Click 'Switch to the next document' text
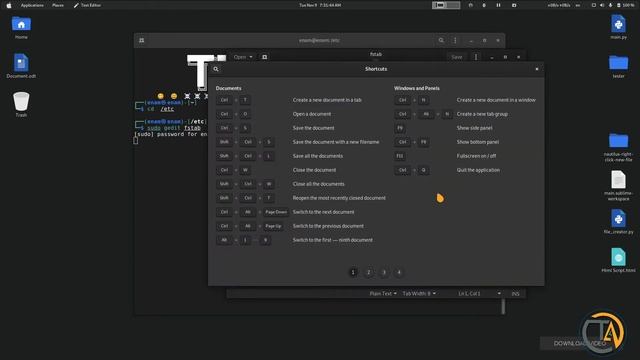Image resolution: width=640 pixels, height=360 pixels. tap(323, 212)
